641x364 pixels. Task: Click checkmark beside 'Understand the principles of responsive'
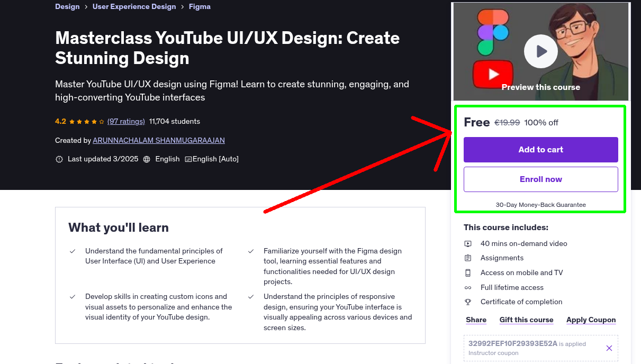(251, 297)
